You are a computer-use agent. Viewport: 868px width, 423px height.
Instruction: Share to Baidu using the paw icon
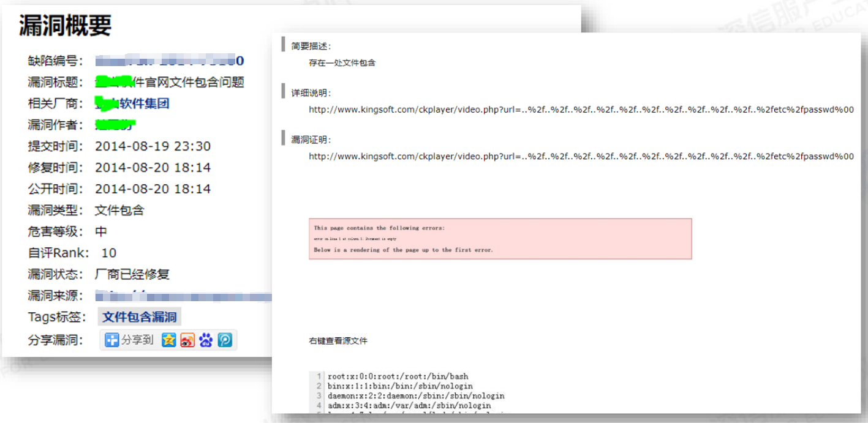tap(206, 340)
